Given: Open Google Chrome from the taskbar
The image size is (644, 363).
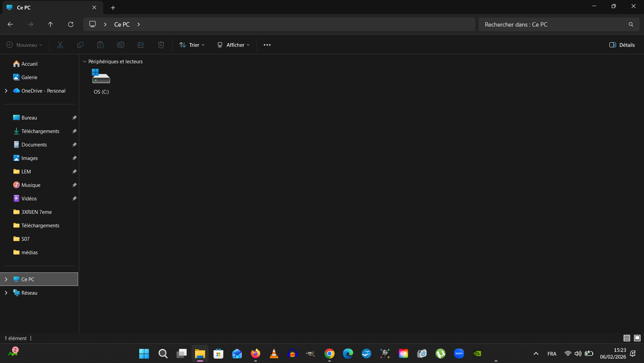Looking at the screenshot, I should 329,354.
